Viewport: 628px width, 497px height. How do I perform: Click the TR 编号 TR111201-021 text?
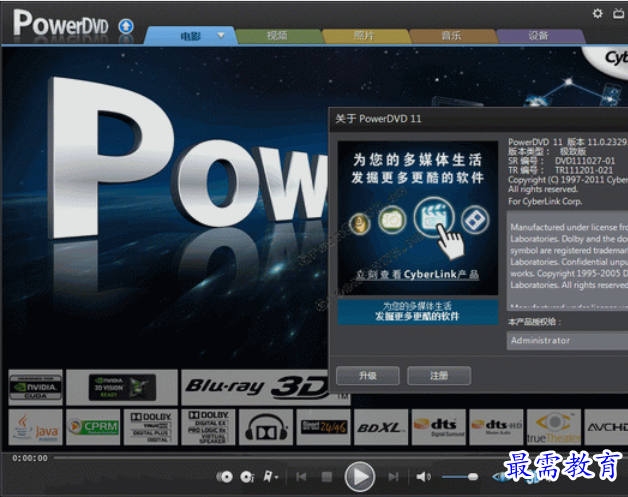[x=561, y=171]
